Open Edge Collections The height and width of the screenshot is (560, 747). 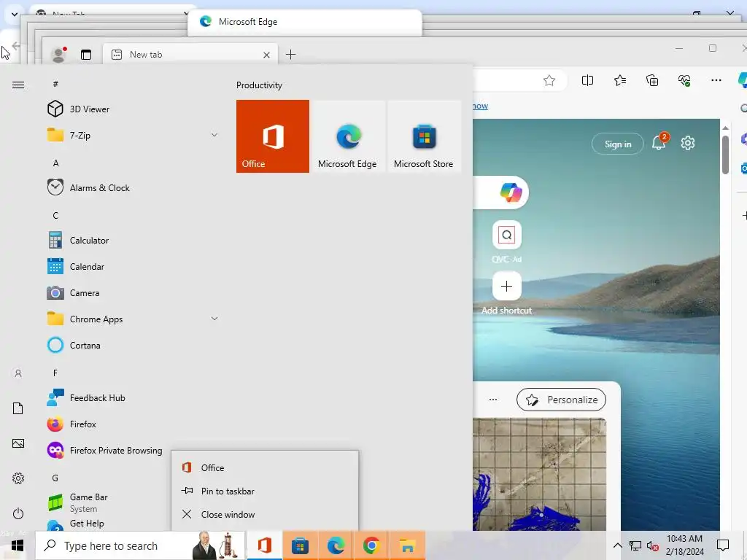pyautogui.click(x=652, y=80)
